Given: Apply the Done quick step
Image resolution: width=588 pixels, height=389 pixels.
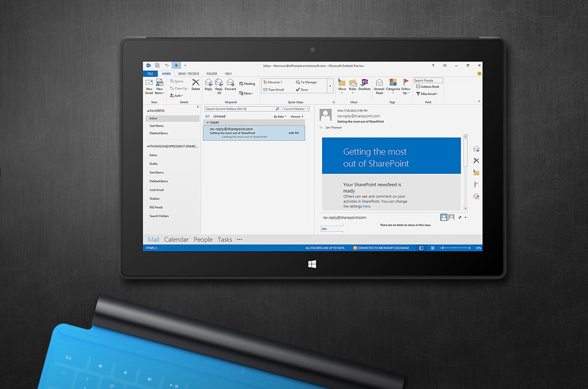Looking at the screenshot, I should [x=302, y=90].
